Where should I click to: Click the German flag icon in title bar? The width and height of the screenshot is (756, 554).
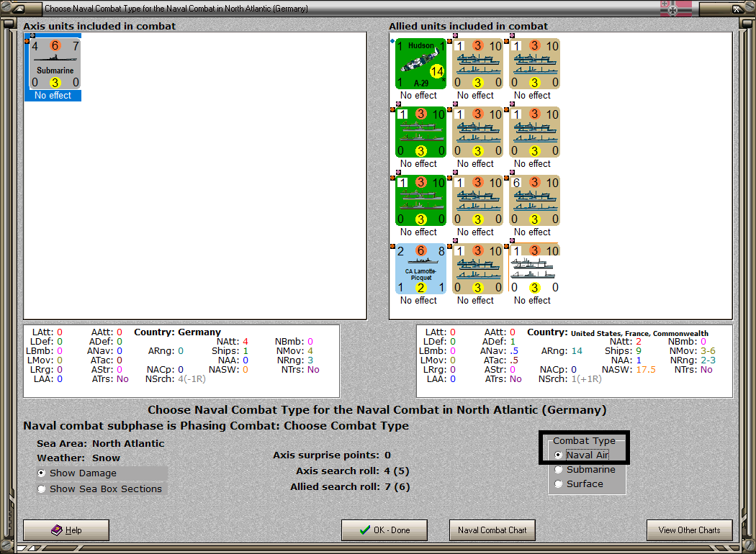coord(676,8)
